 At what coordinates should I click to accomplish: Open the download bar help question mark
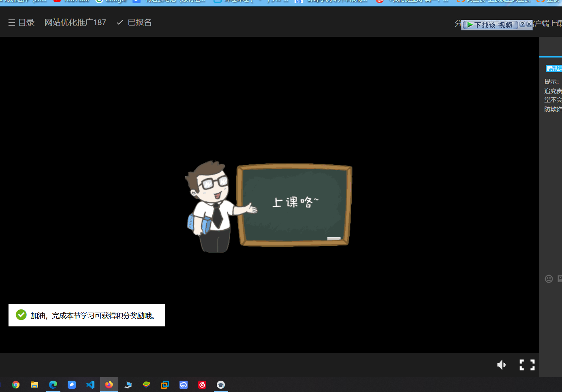pyautogui.click(x=522, y=24)
